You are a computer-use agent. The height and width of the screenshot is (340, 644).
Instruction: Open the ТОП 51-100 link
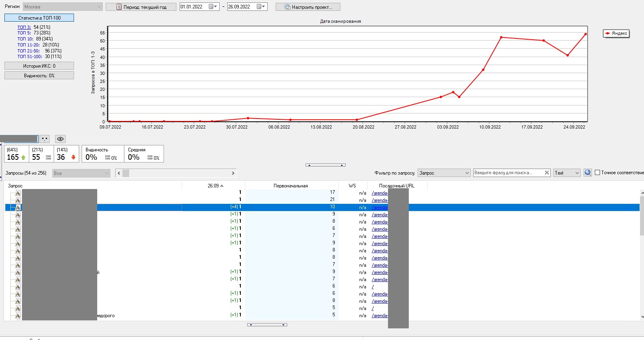click(30, 56)
